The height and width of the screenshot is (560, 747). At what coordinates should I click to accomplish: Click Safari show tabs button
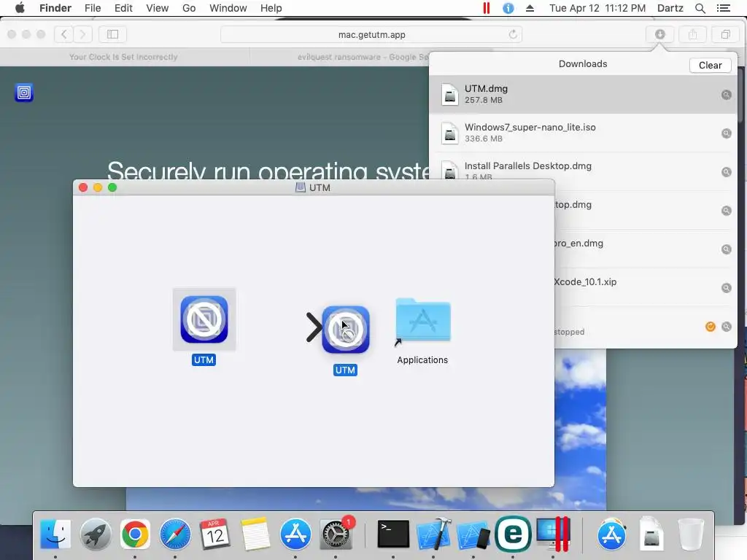pyautogui.click(x=725, y=34)
